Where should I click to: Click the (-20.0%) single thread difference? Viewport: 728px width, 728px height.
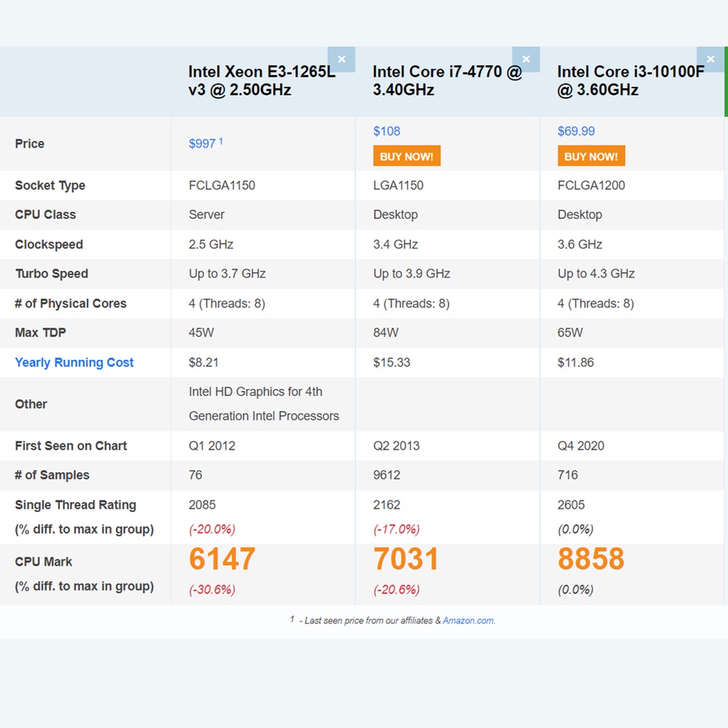[x=212, y=529]
